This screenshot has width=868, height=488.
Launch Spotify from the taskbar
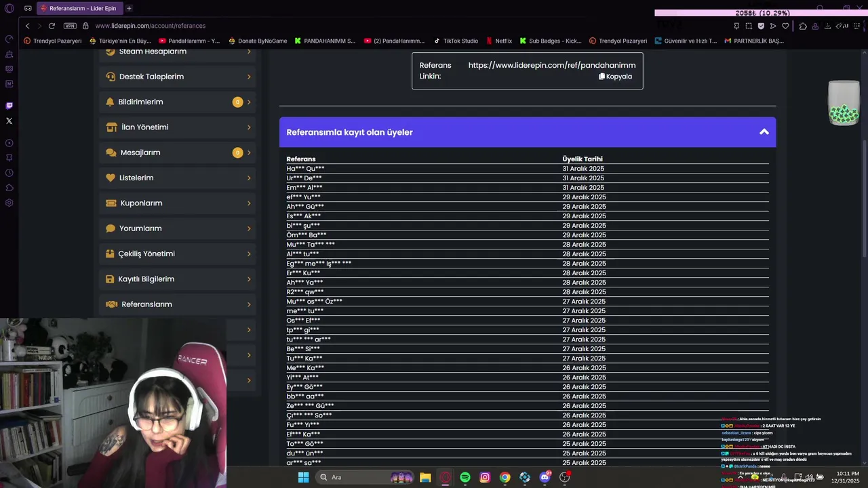click(465, 477)
